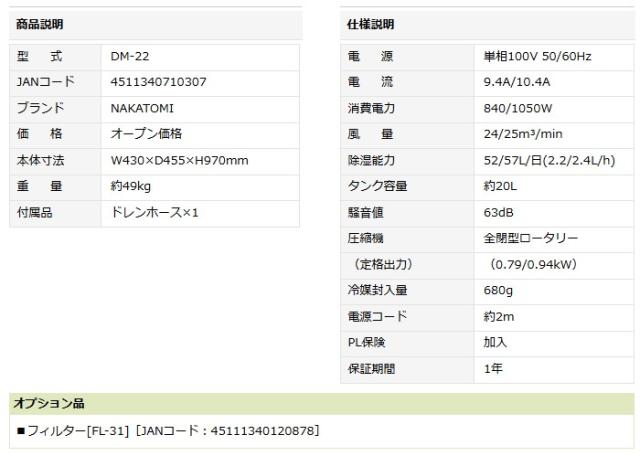Select cord length 約2m
640x456 pixels.
click(x=499, y=316)
